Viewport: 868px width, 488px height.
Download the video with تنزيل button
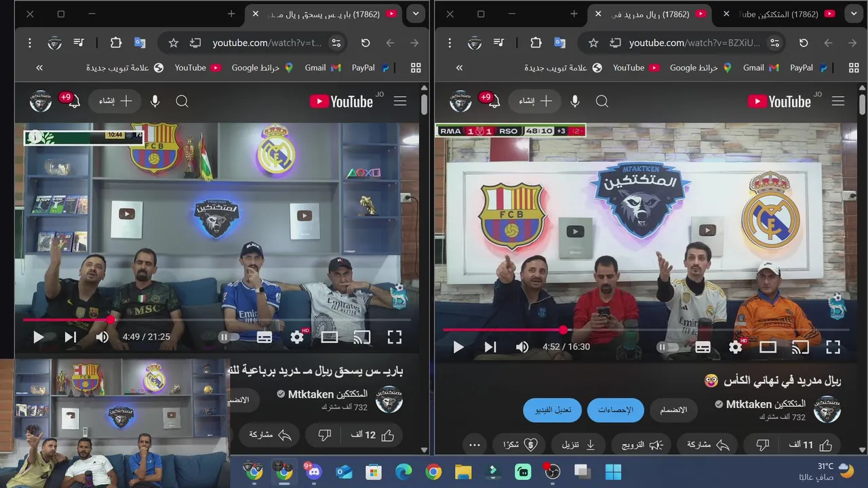578,445
